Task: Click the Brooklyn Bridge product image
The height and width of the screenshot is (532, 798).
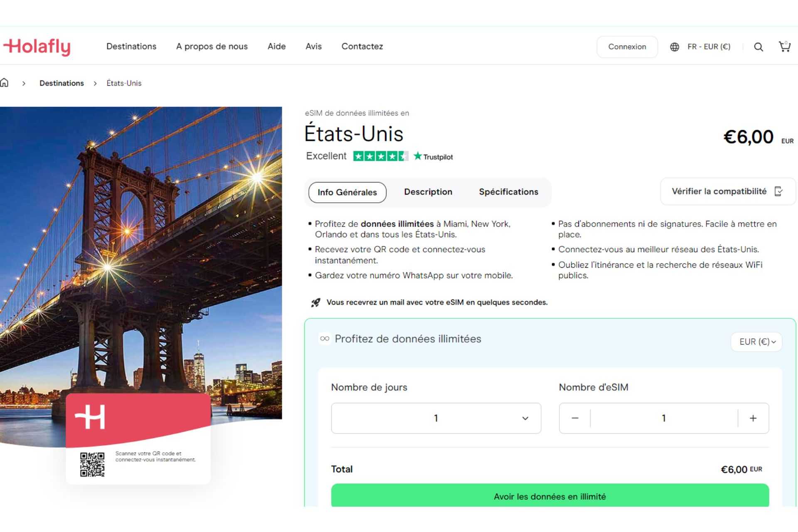Action: 141,249
